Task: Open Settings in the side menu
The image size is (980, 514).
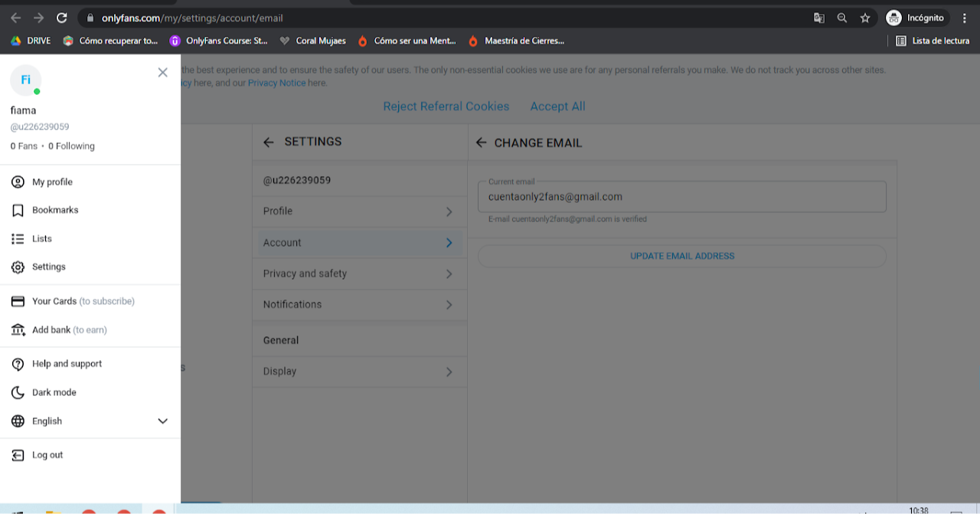Action: (49, 267)
